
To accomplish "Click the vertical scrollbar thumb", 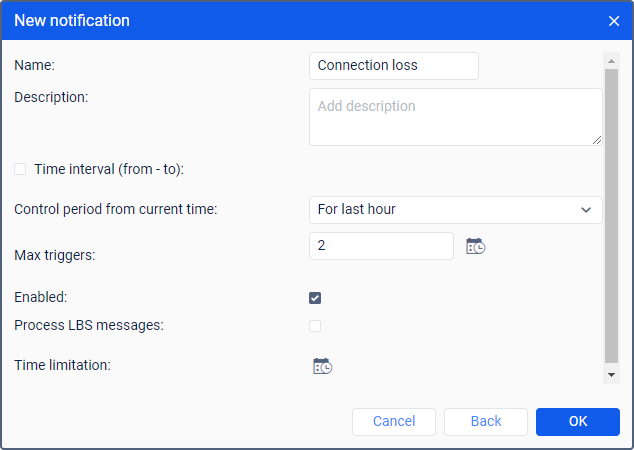I will tap(612, 215).
